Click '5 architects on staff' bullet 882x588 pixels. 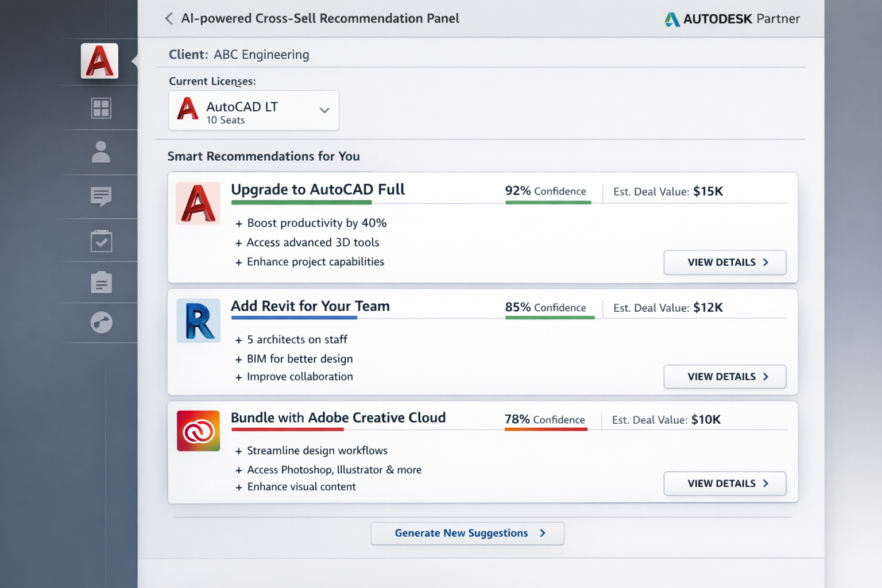pyautogui.click(x=291, y=339)
